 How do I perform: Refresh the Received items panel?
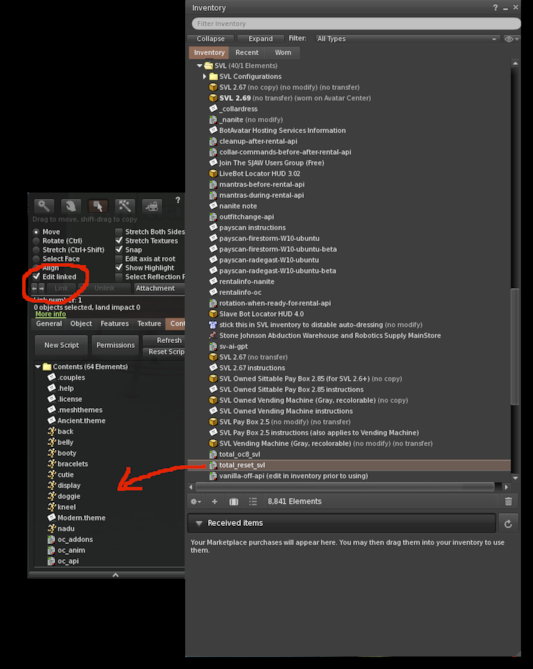pyautogui.click(x=508, y=524)
